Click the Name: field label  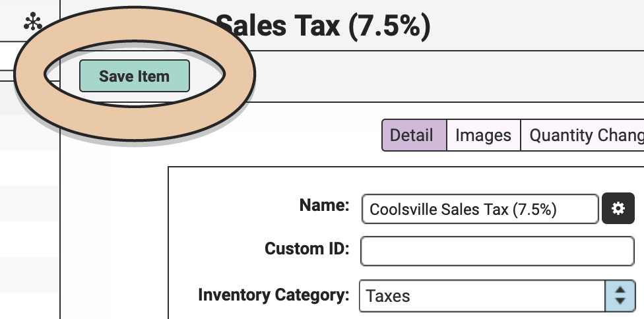click(x=324, y=205)
